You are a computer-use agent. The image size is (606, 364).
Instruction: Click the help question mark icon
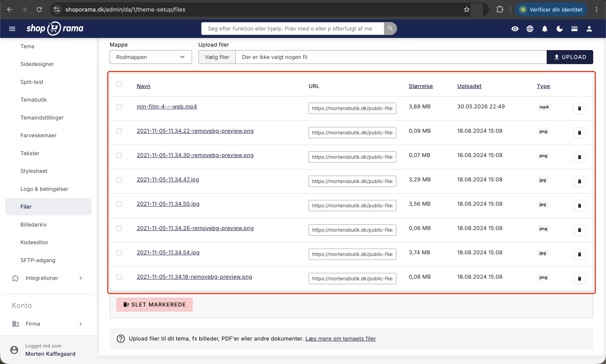point(120,338)
